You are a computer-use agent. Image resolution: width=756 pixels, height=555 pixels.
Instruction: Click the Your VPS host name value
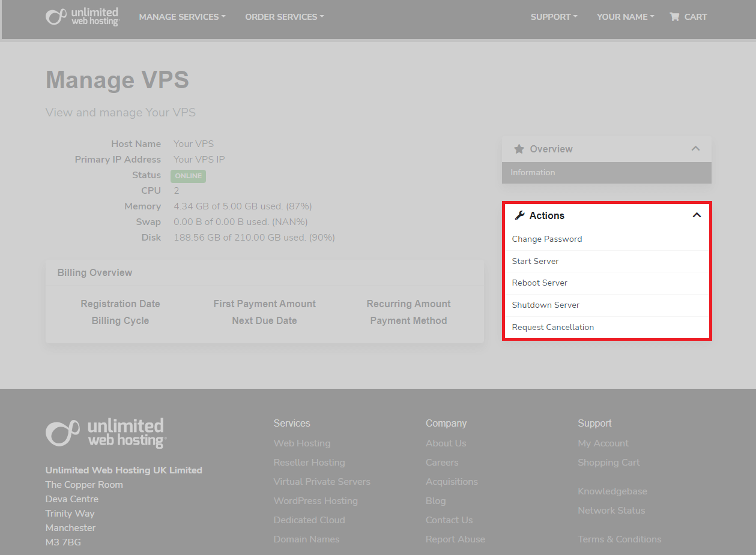tap(193, 144)
